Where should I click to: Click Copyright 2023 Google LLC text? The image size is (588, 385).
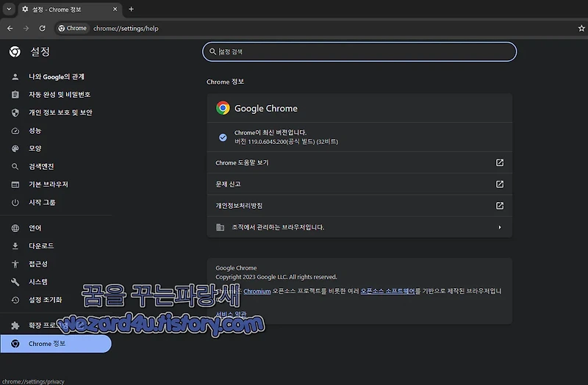click(x=276, y=277)
